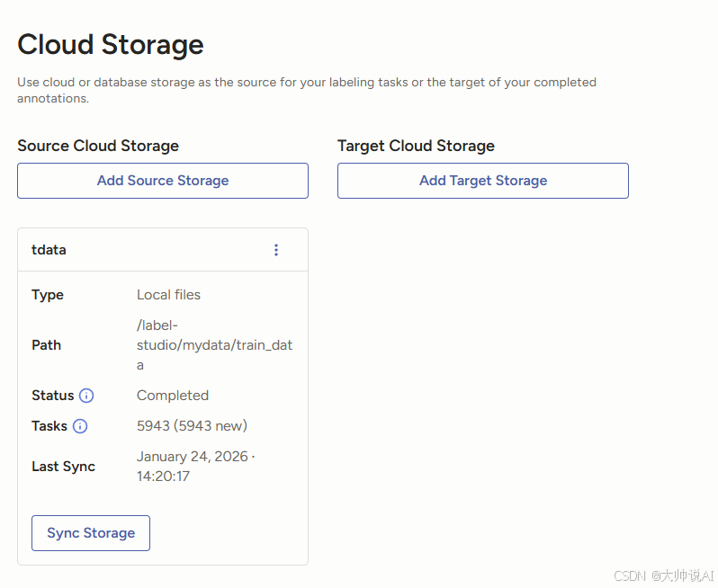Image resolution: width=718 pixels, height=588 pixels.
Task: Click the Path field label
Action: point(46,345)
